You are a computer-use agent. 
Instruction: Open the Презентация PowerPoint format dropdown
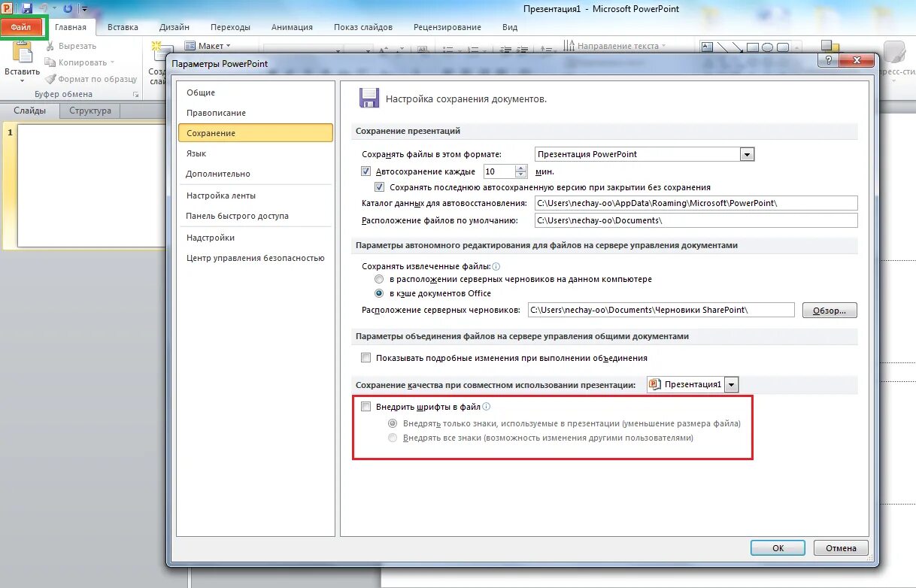[x=747, y=154]
